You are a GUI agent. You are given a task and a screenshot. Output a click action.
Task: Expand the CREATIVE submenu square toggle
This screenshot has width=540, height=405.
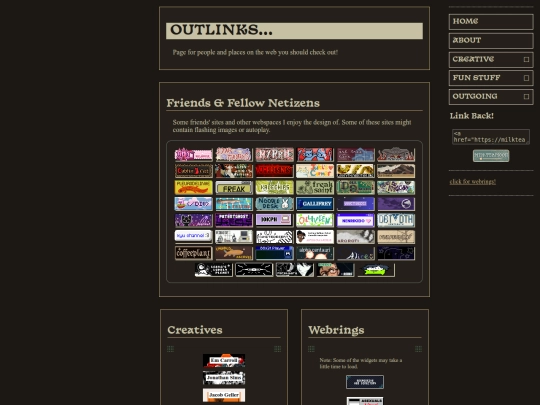coord(526,60)
